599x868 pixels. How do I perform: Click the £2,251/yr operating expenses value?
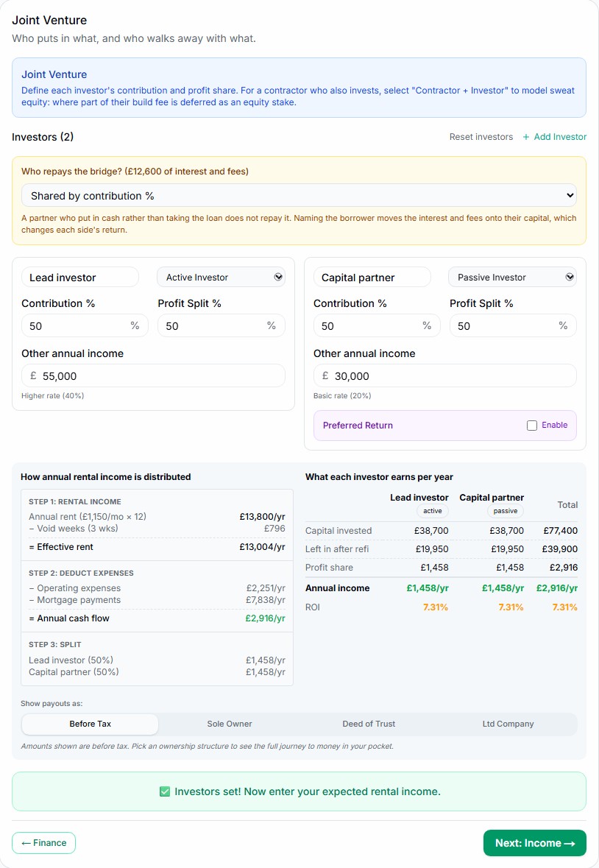(266, 588)
